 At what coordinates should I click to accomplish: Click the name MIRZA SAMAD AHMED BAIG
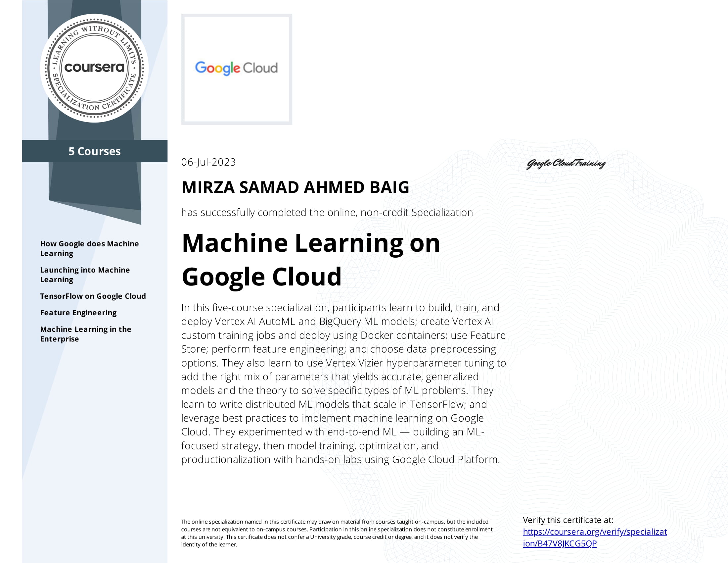point(295,187)
